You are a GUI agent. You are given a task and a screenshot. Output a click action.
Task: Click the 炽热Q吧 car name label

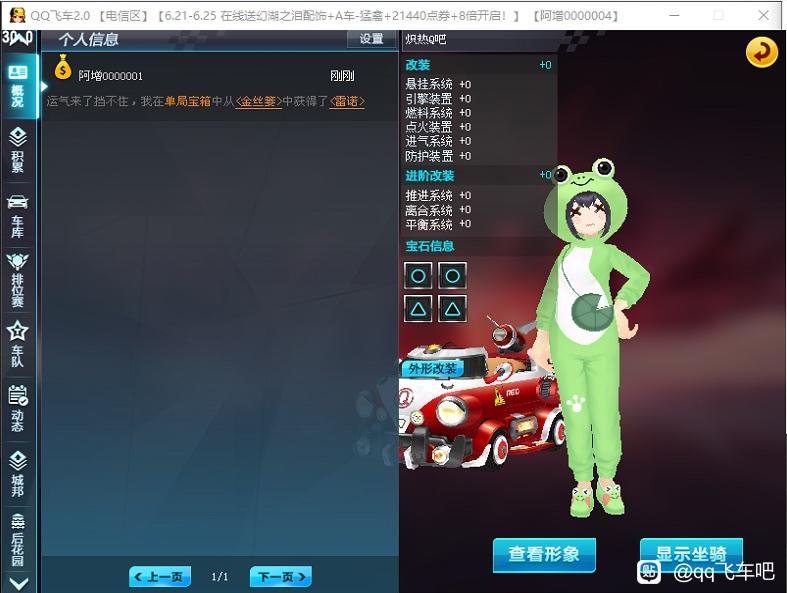click(x=426, y=39)
